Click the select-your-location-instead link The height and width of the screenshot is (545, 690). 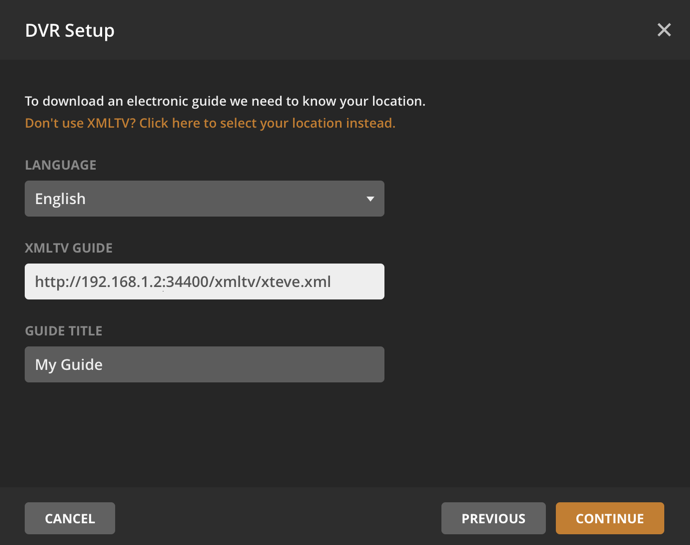(x=210, y=123)
